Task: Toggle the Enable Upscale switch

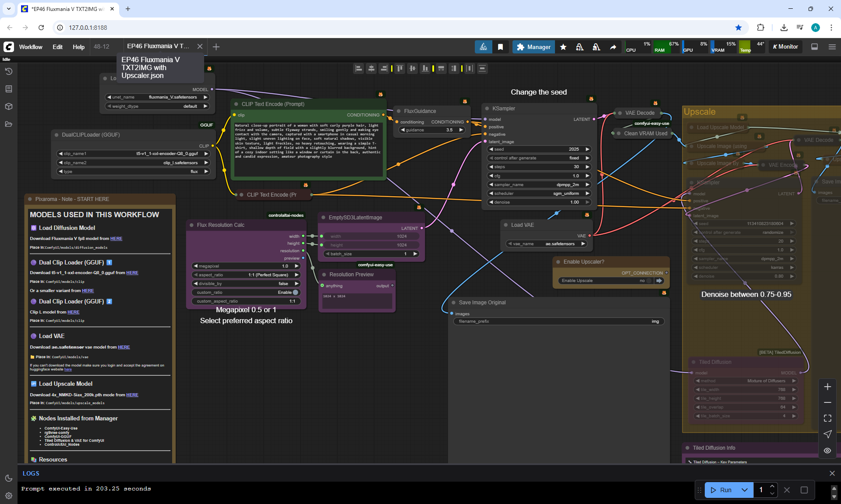Action: tap(649, 281)
